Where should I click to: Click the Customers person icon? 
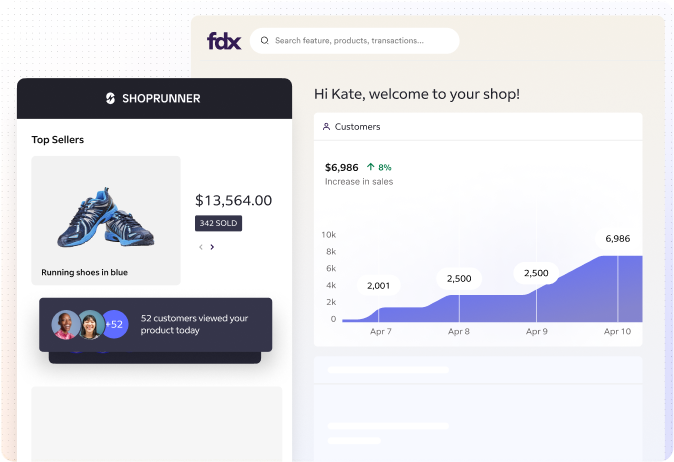(326, 127)
